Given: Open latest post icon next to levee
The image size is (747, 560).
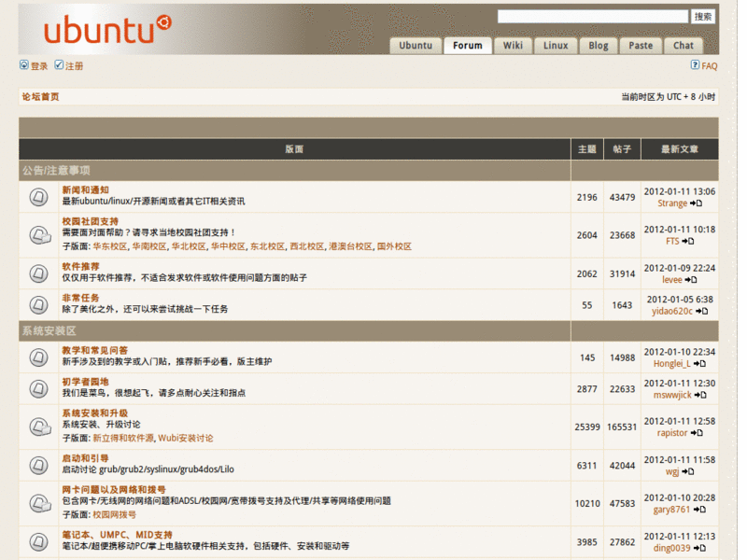Looking at the screenshot, I should coord(691,280).
